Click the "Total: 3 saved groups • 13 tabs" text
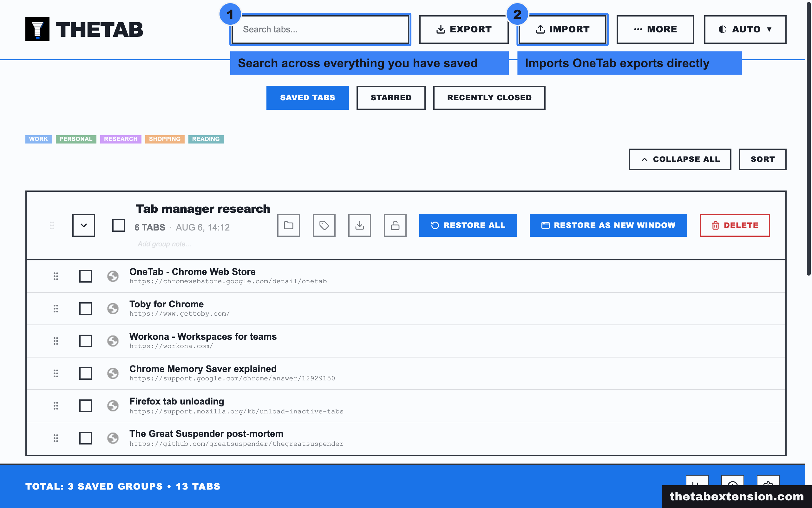 pyautogui.click(x=123, y=486)
